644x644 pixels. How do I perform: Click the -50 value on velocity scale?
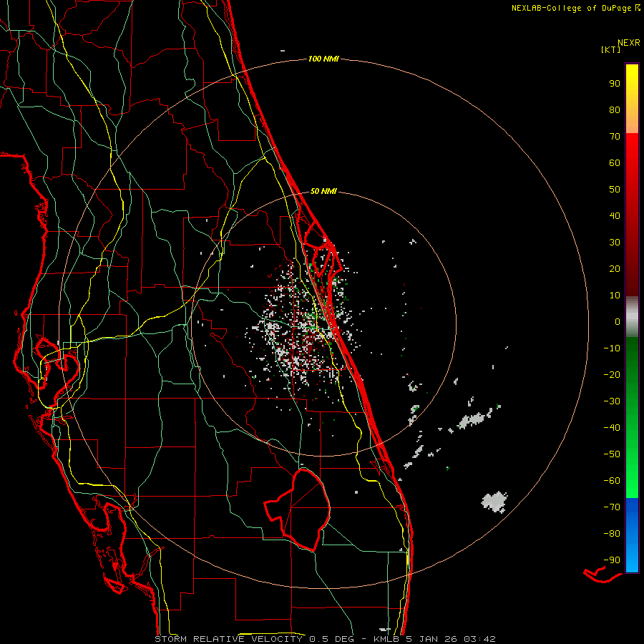[x=612, y=454]
